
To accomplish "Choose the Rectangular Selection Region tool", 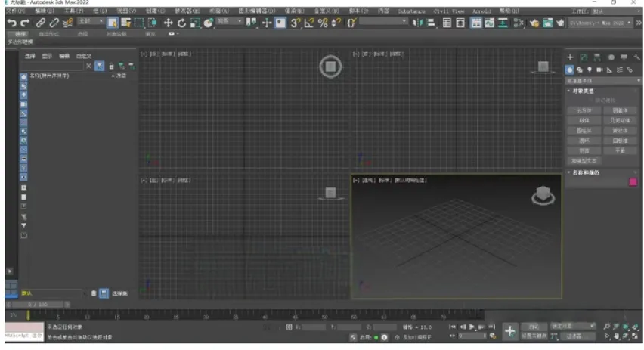I will click(139, 23).
